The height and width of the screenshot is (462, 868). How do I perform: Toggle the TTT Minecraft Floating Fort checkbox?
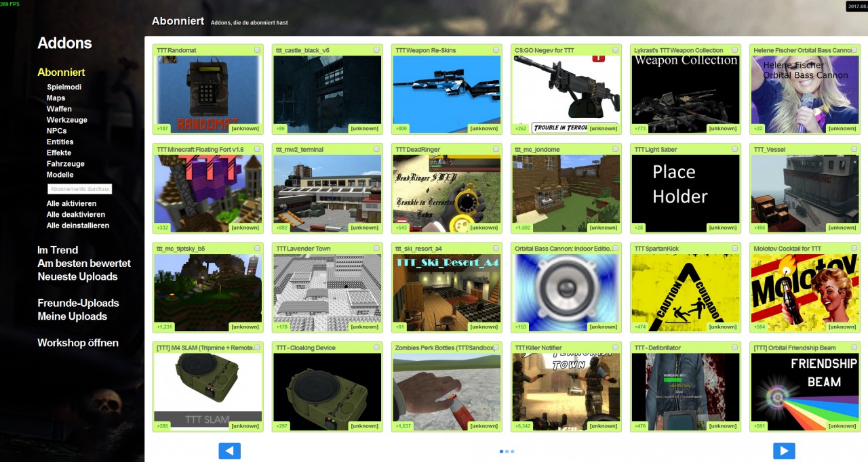click(258, 149)
